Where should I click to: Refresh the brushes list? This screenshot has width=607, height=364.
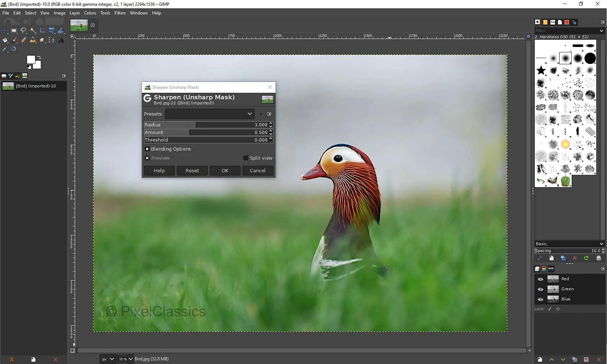tap(586, 258)
